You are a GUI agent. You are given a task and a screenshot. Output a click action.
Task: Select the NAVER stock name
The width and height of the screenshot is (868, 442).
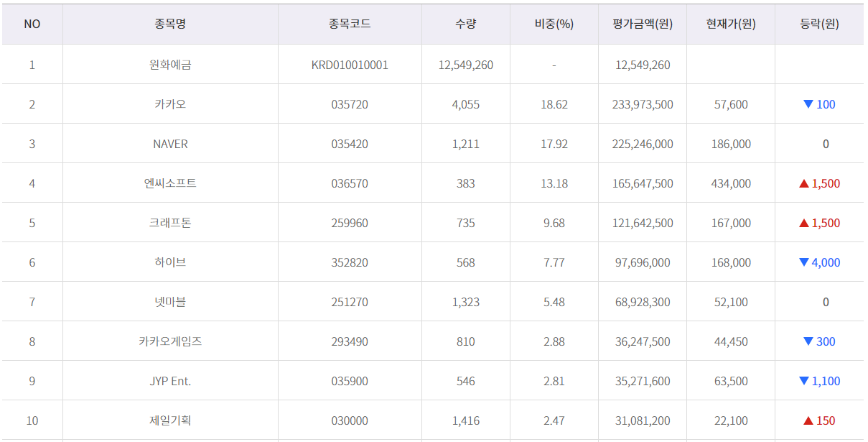click(170, 144)
